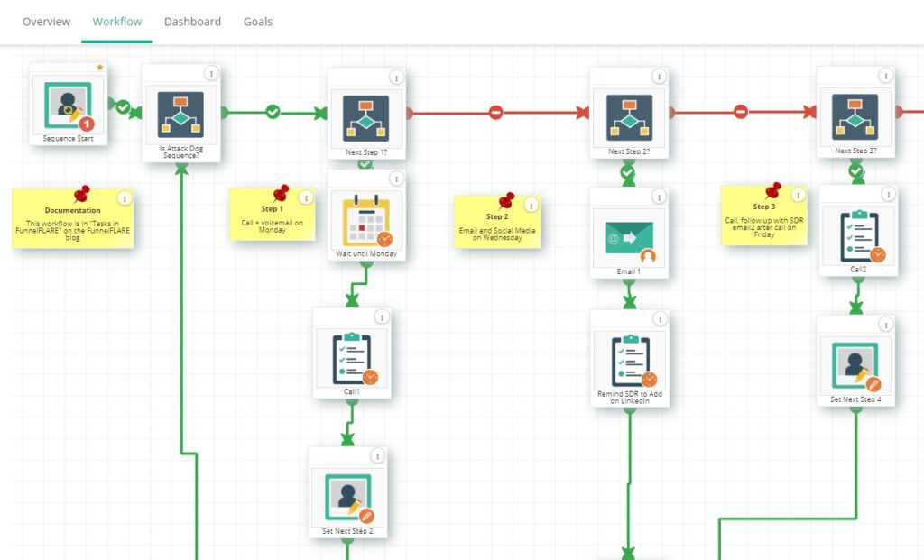
Task: Expand the info panel on Next Step 1 node
Action: [x=397, y=78]
